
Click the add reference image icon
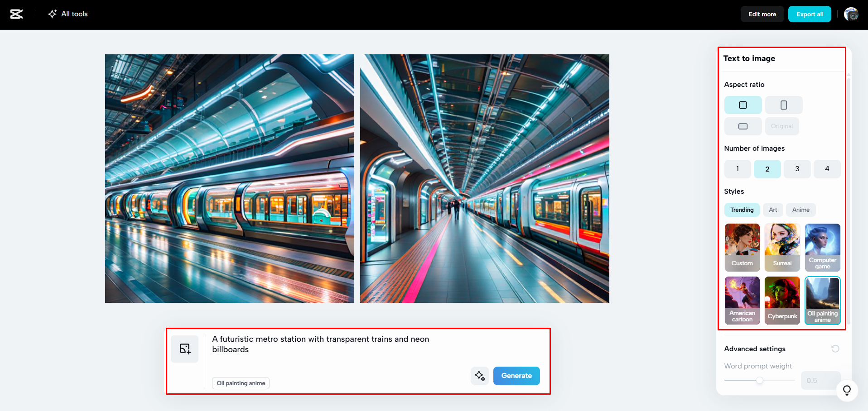pos(185,349)
